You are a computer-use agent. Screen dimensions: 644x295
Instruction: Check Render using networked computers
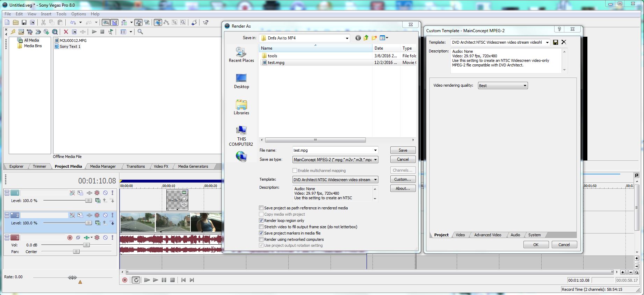point(261,239)
